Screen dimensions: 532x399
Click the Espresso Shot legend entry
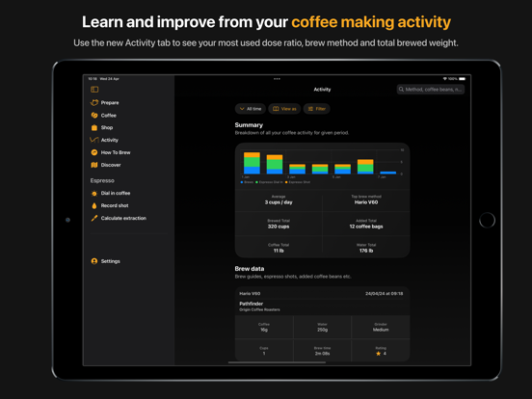click(298, 182)
